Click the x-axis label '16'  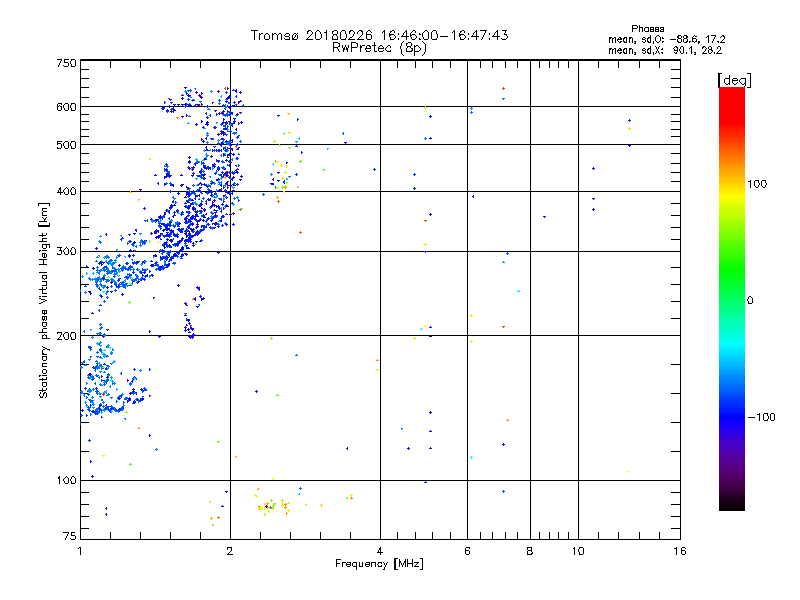tap(680, 551)
